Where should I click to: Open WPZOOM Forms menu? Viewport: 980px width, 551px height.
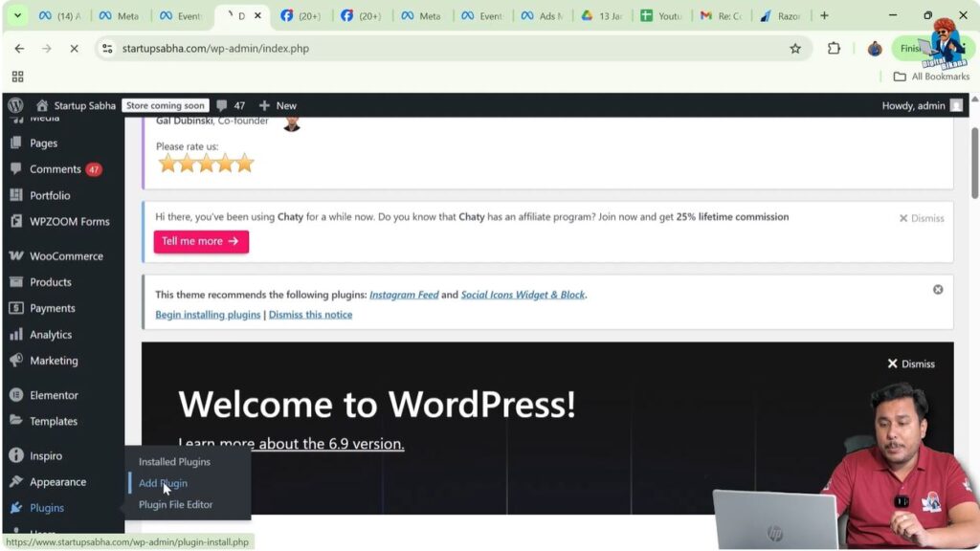[69, 222]
